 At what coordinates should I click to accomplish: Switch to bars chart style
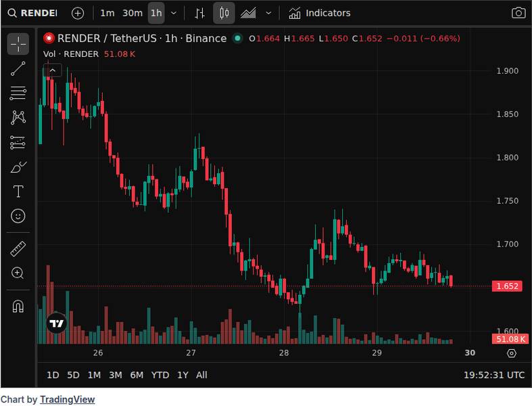tap(199, 14)
